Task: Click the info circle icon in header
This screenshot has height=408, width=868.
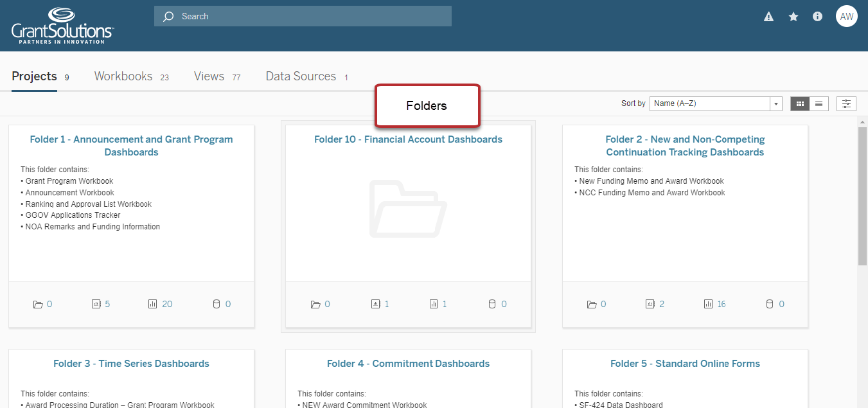Action: [817, 17]
